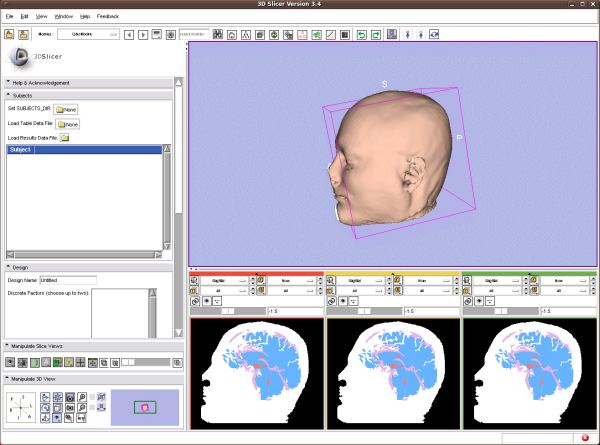Image resolution: width=600 pixels, height=445 pixels.
Task: Adjust the yellow slice viewer offset slider
Action: [x=364, y=311]
